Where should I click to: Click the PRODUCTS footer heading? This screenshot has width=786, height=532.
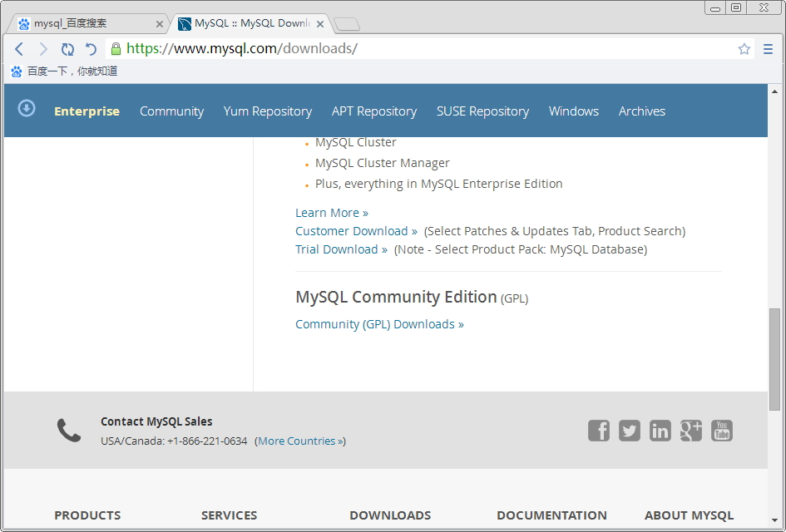pyautogui.click(x=87, y=515)
